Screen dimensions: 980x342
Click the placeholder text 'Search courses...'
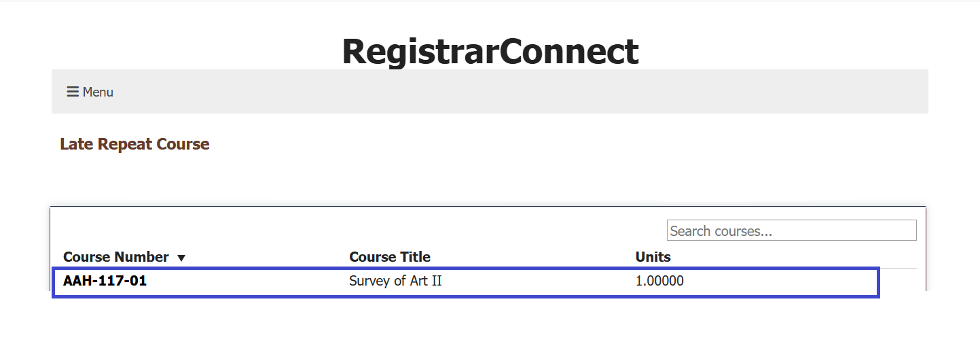721,231
